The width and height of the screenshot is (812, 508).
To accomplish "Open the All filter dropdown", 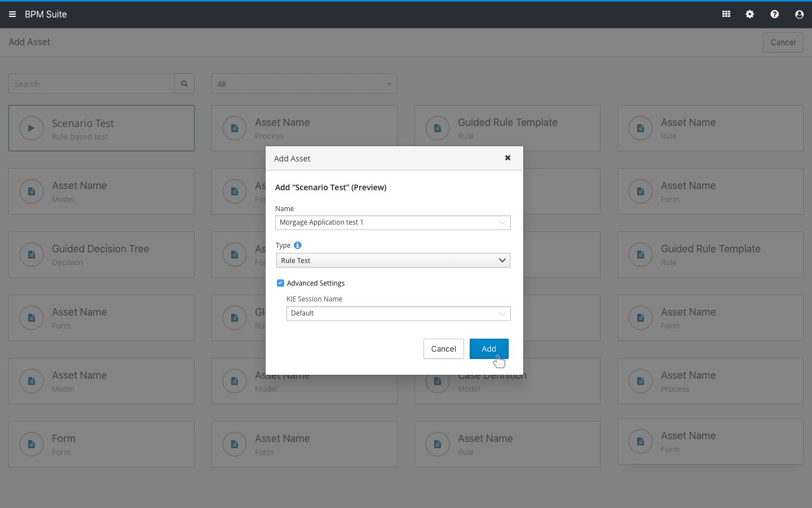I will tap(304, 84).
